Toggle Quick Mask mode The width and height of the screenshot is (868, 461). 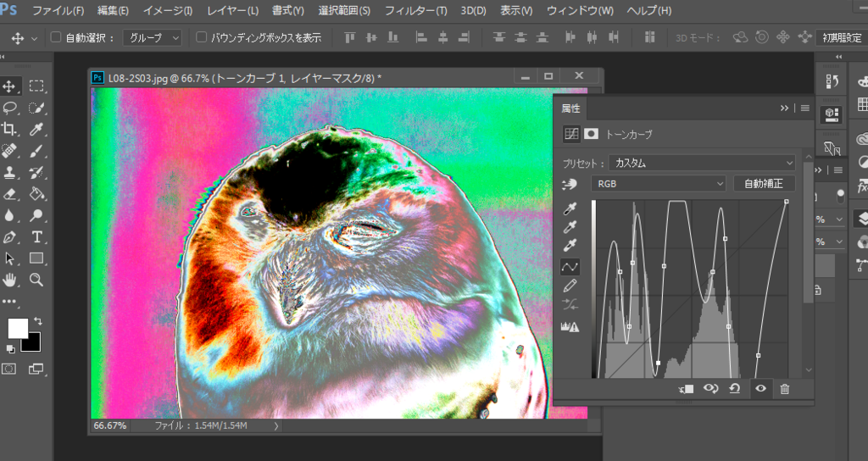click(x=8, y=369)
